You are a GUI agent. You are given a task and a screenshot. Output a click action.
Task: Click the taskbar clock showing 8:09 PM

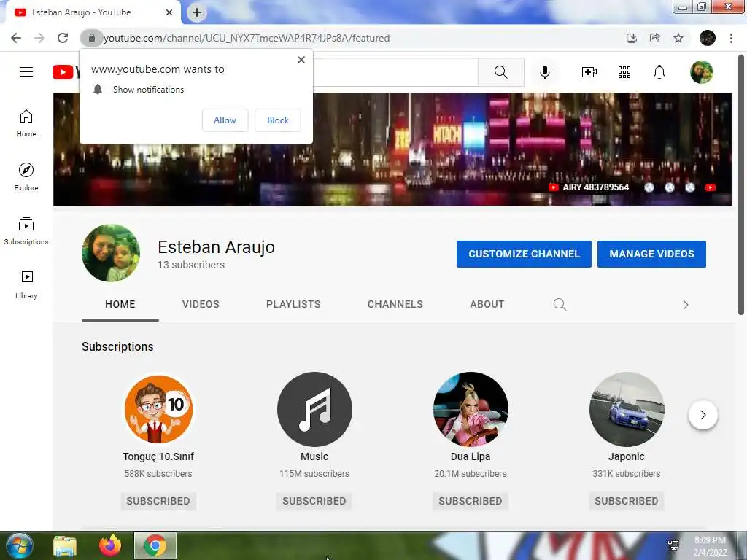tap(710, 546)
